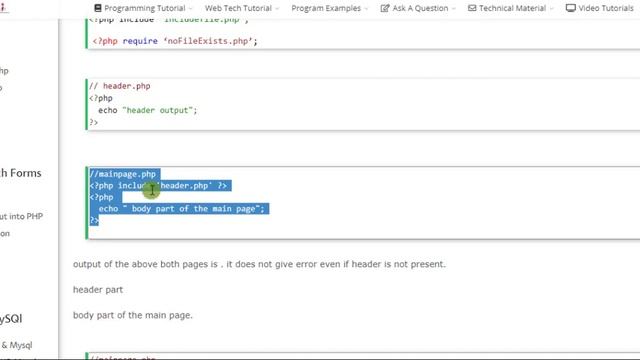Expand the Ask A Question dropdown arrow
Viewport: 640px width, 360px height.
click(453, 9)
